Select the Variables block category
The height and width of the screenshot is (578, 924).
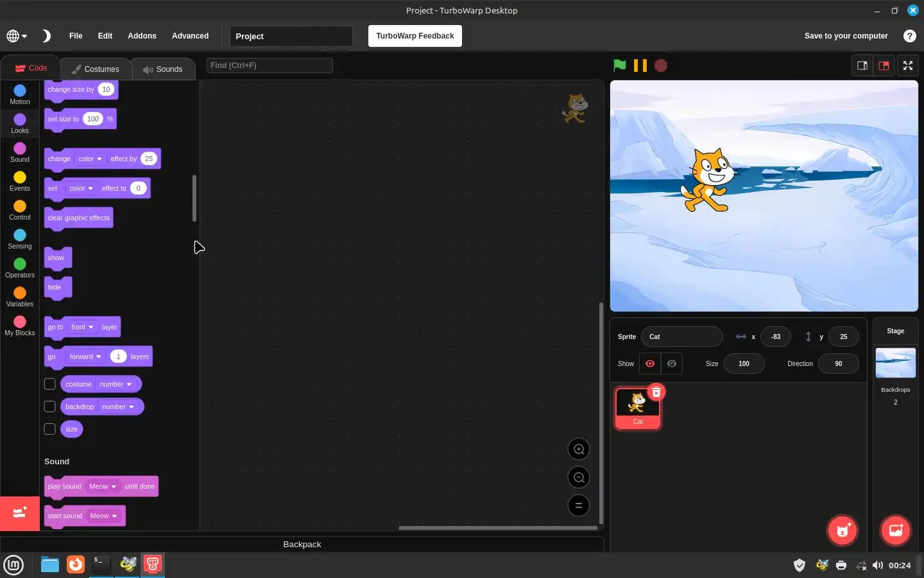[x=20, y=297]
